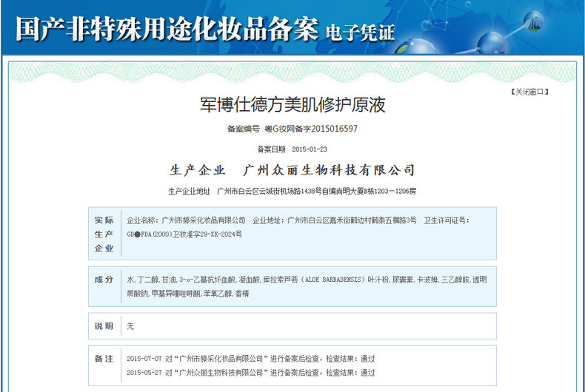Click the filing number 粤G妆网备字2015016597
The image size is (585, 392).
pos(311,129)
